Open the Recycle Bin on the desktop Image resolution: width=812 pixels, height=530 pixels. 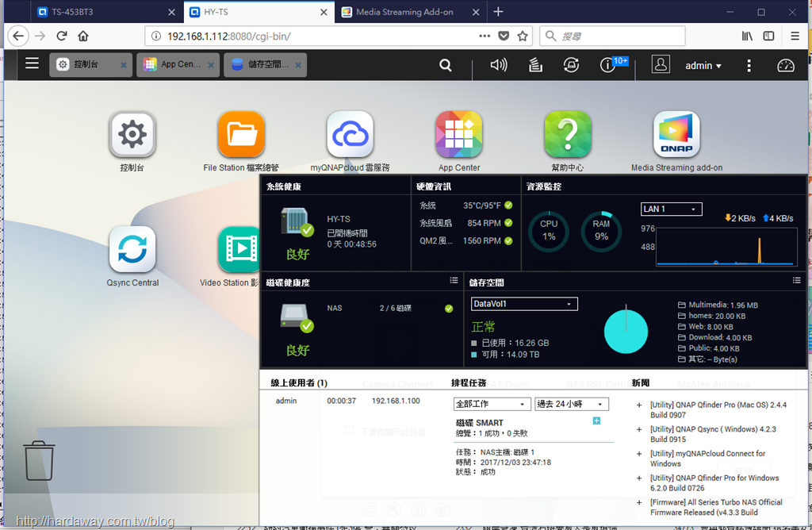40,461
